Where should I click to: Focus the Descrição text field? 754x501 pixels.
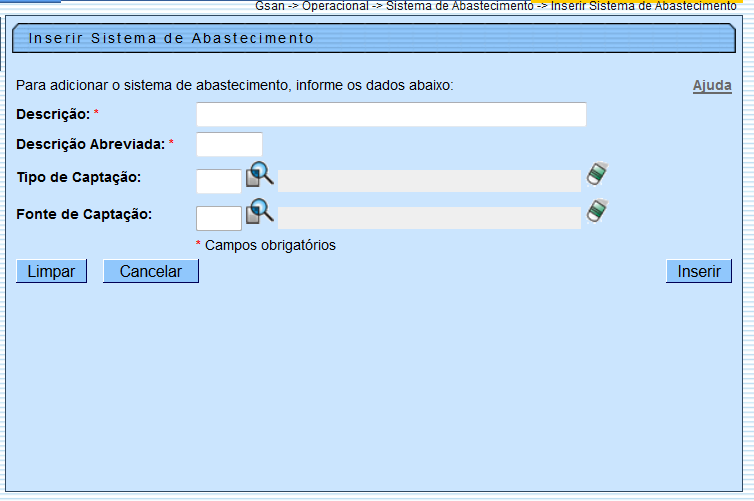coord(391,115)
